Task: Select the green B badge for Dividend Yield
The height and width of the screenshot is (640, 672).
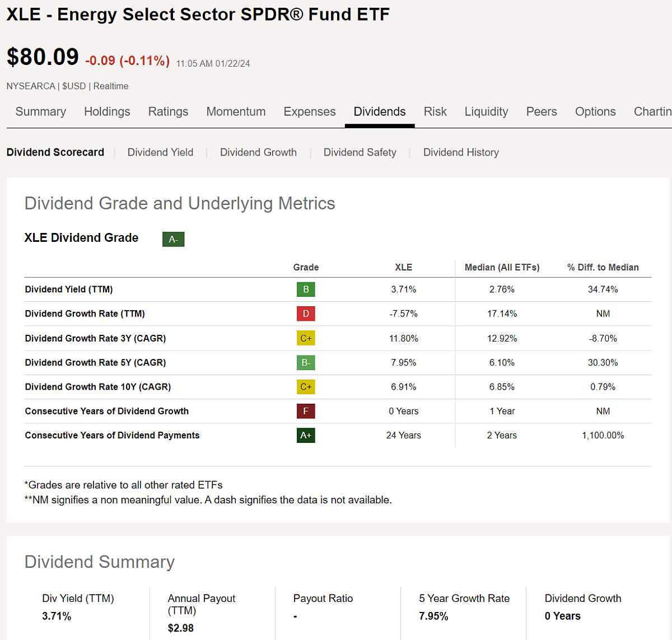Action: coord(306,289)
